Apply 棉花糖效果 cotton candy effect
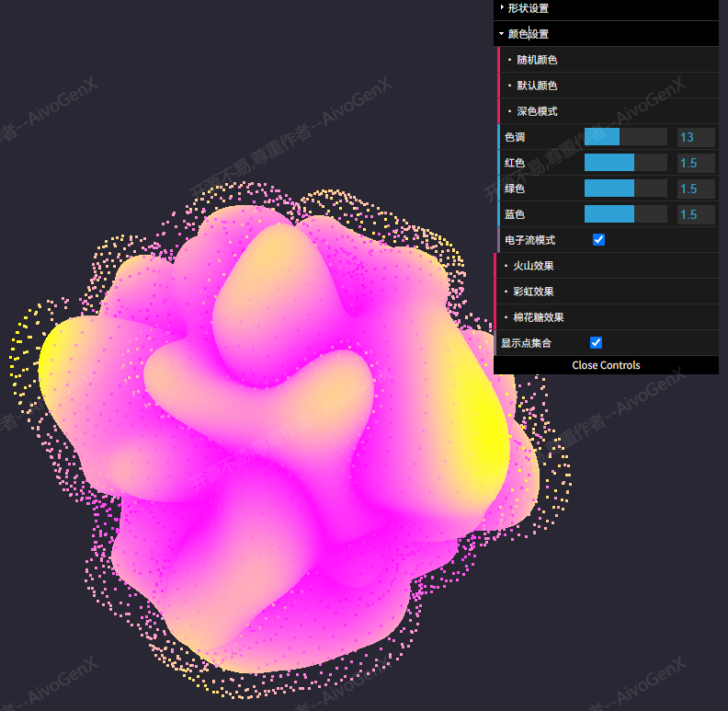This screenshot has height=711, width=728. click(x=538, y=317)
